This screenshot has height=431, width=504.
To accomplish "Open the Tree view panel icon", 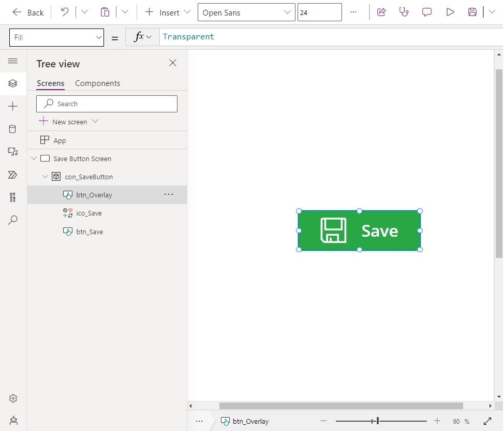I will tap(13, 83).
